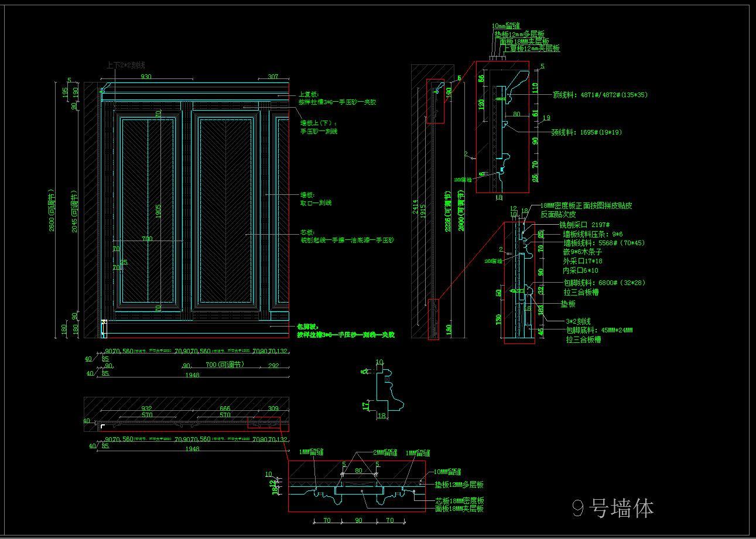Viewport: 756px width, 539px height.
Task: Select the '垫板12mm多层板' label at top
Action: [519, 34]
